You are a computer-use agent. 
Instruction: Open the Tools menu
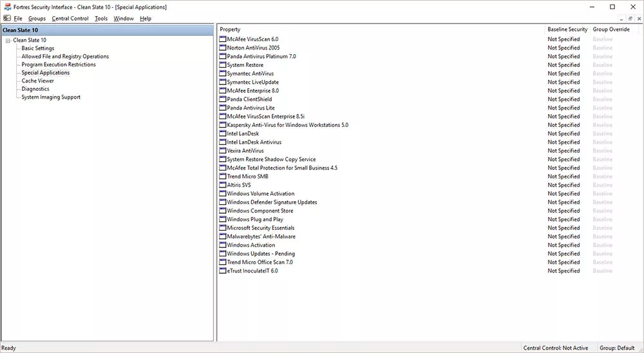(x=101, y=19)
